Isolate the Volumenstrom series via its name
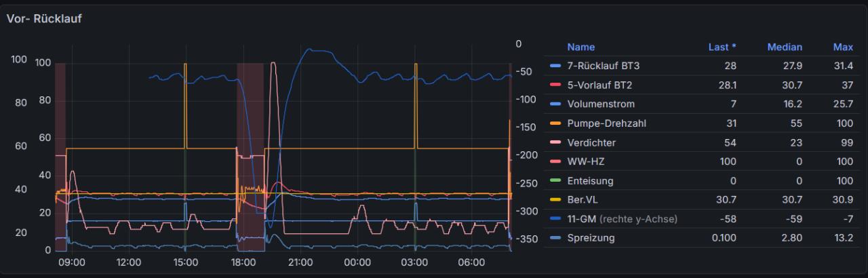The height and width of the screenshot is (278, 868). click(601, 104)
